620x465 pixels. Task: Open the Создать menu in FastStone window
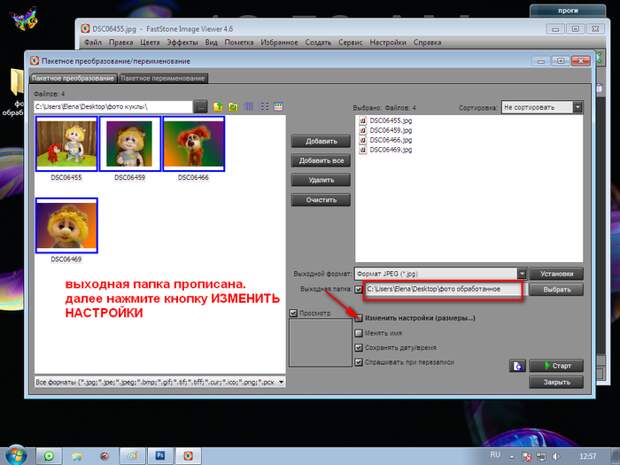[x=318, y=42]
